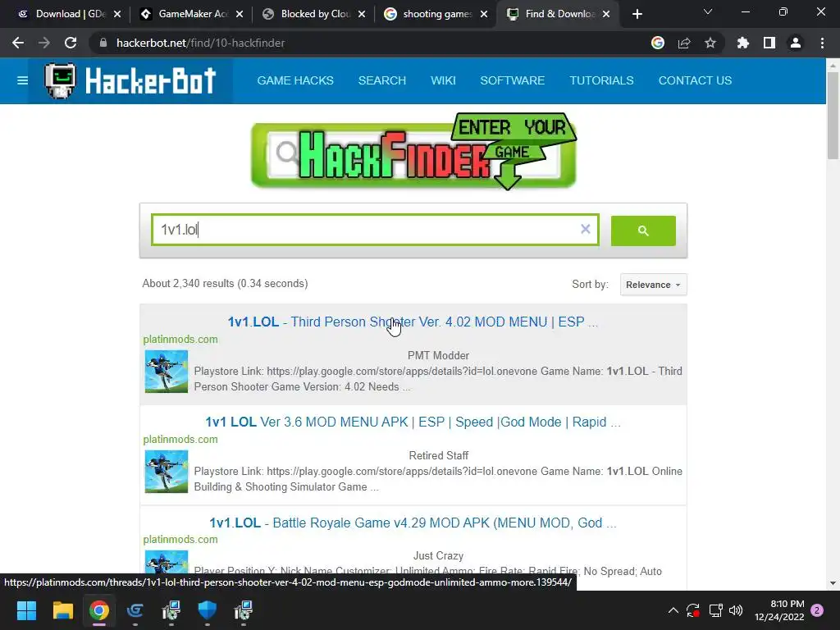Open 1v1.LOL Battle Royale Game v4.29 result
The height and width of the screenshot is (630, 840).
[413, 523]
